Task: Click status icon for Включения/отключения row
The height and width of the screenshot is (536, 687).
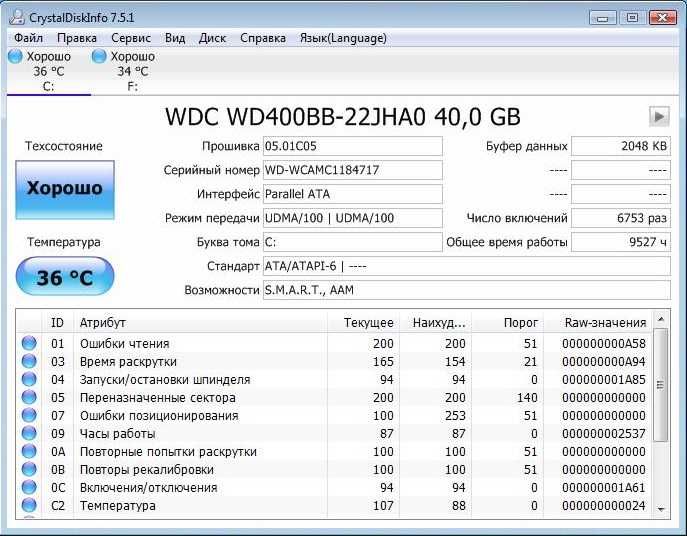Action: coord(29,487)
